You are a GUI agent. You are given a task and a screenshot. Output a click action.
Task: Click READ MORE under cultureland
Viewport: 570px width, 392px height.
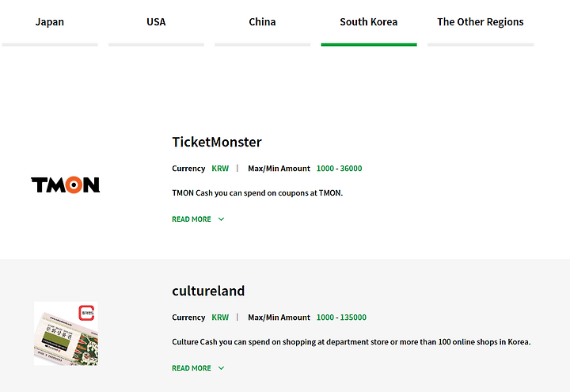[x=192, y=368]
